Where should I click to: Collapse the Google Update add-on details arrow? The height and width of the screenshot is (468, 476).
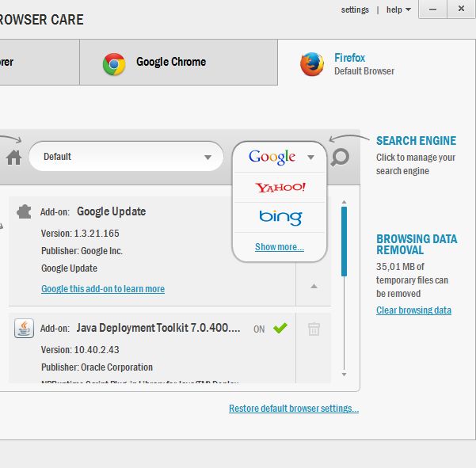(314, 286)
